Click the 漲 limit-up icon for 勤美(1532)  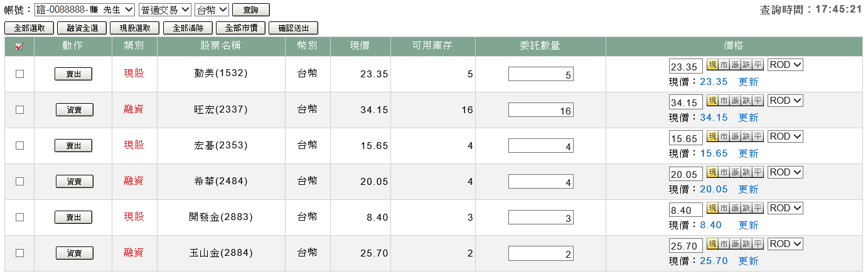(x=735, y=65)
